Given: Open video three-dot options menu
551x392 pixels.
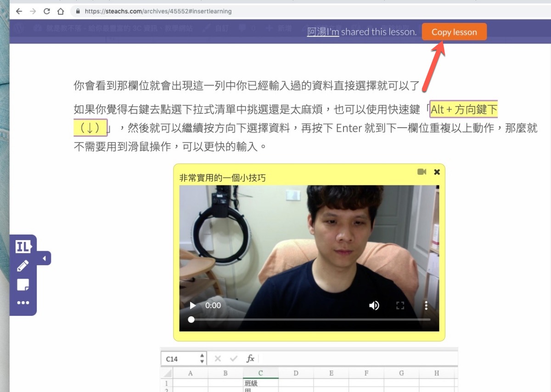Looking at the screenshot, I should [426, 305].
